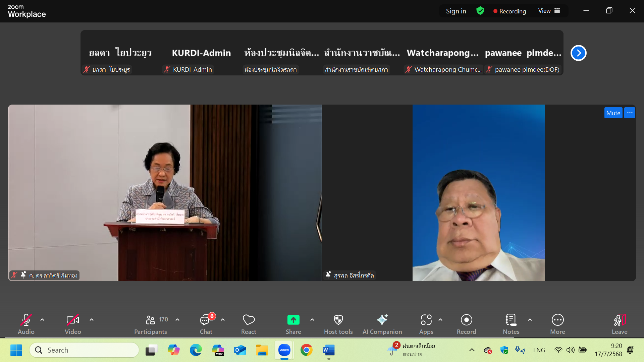
Task: Click the Sign in button
Action: tap(456, 11)
